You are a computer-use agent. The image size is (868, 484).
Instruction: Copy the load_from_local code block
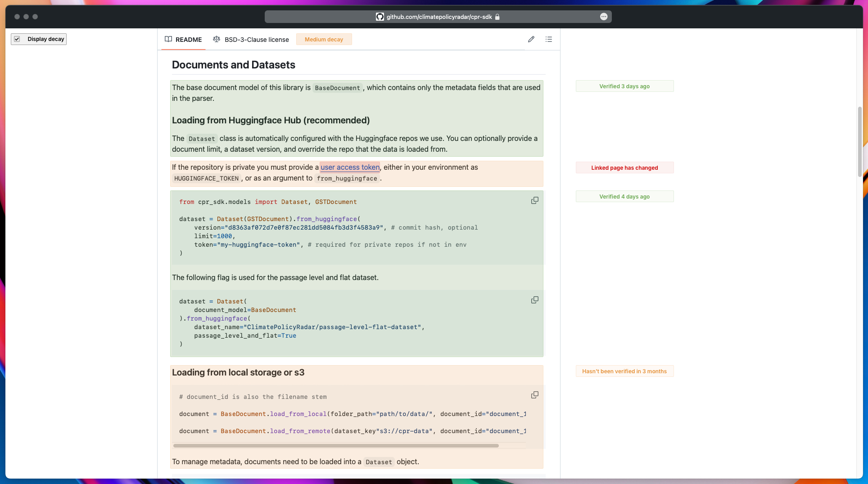coord(534,395)
